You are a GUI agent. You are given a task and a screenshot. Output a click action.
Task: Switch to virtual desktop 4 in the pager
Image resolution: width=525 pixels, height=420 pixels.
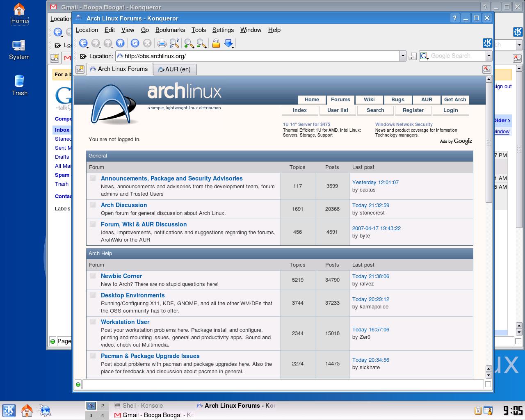coord(103,415)
